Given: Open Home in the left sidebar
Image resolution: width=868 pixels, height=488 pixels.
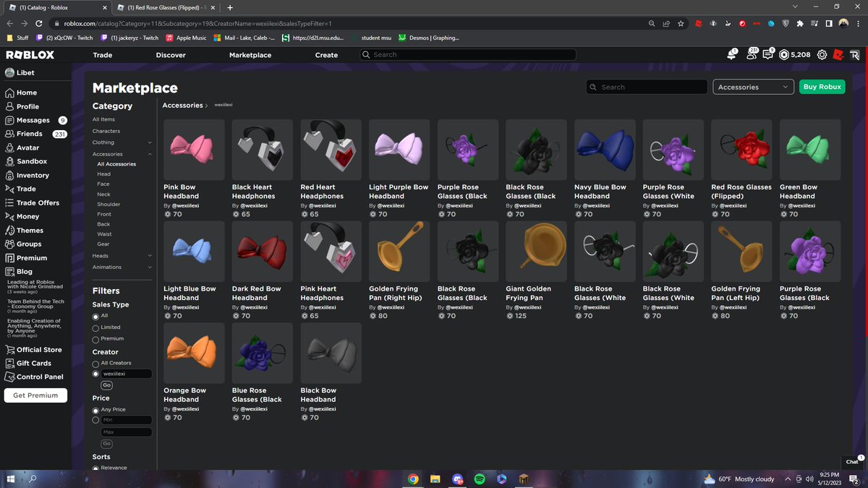Looking at the screenshot, I should [x=22, y=93].
